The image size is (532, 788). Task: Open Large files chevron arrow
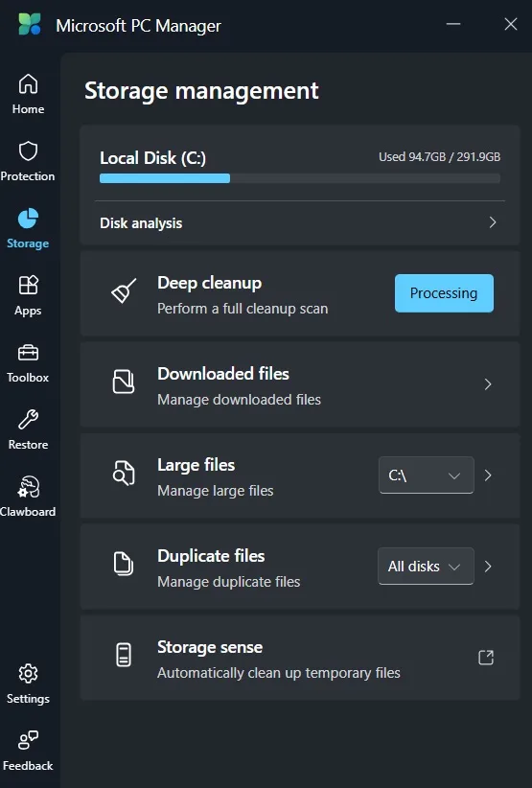pyautogui.click(x=487, y=475)
